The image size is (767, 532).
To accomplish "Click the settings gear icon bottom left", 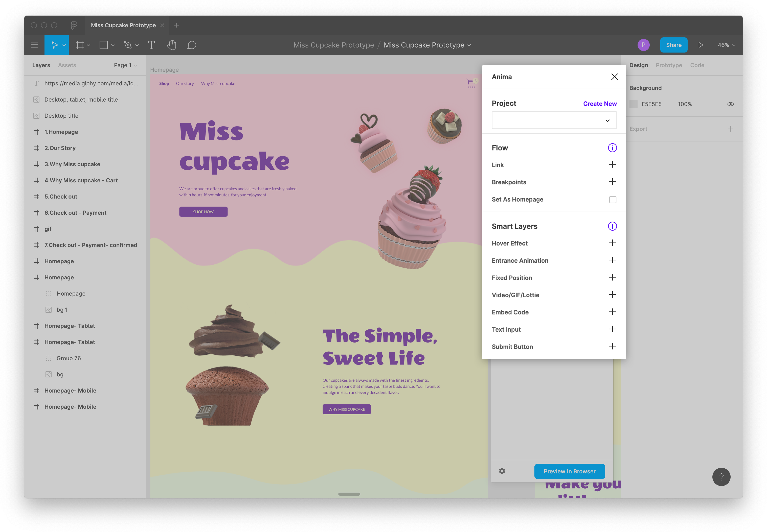I will pyautogui.click(x=502, y=471).
